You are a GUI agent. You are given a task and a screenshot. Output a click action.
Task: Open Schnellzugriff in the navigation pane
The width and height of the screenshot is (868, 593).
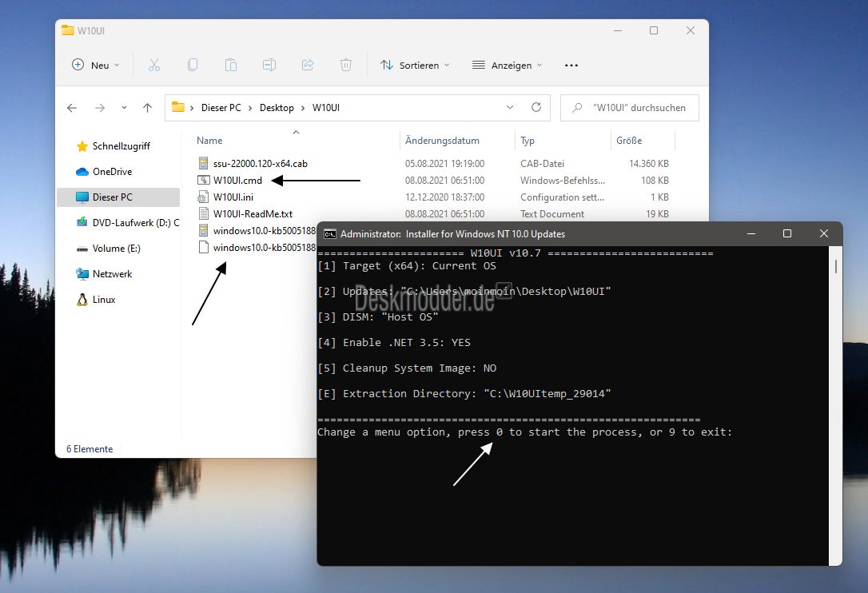(121, 146)
